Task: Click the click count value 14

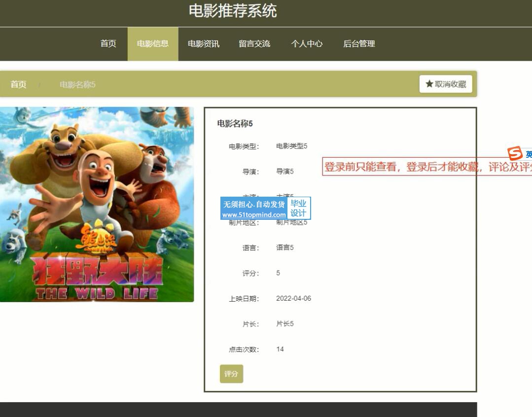Action: coord(280,349)
